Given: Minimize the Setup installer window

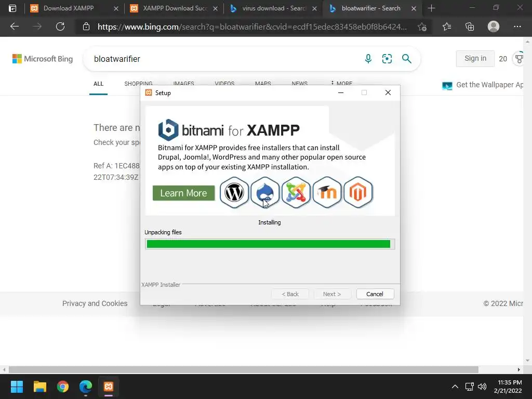Looking at the screenshot, I should click(x=341, y=92).
